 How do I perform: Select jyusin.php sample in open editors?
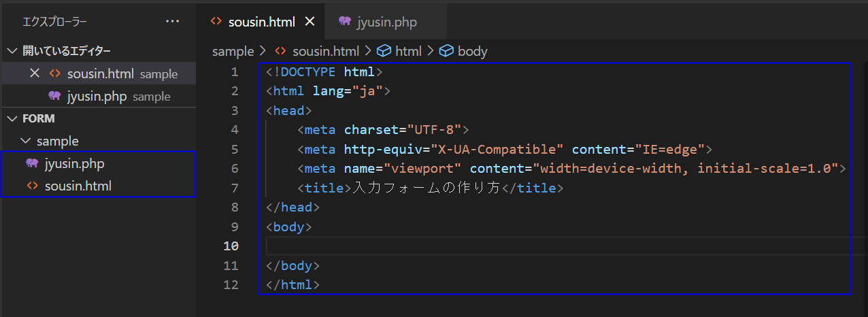[98, 96]
